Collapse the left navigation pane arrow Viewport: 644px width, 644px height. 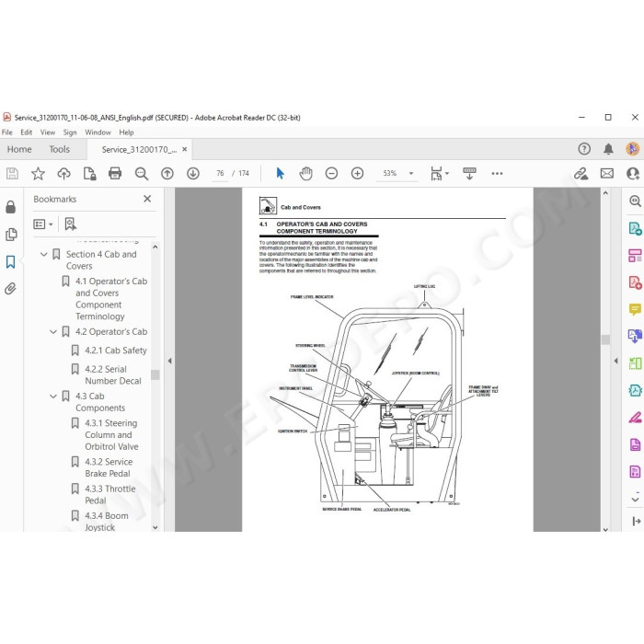point(169,361)
